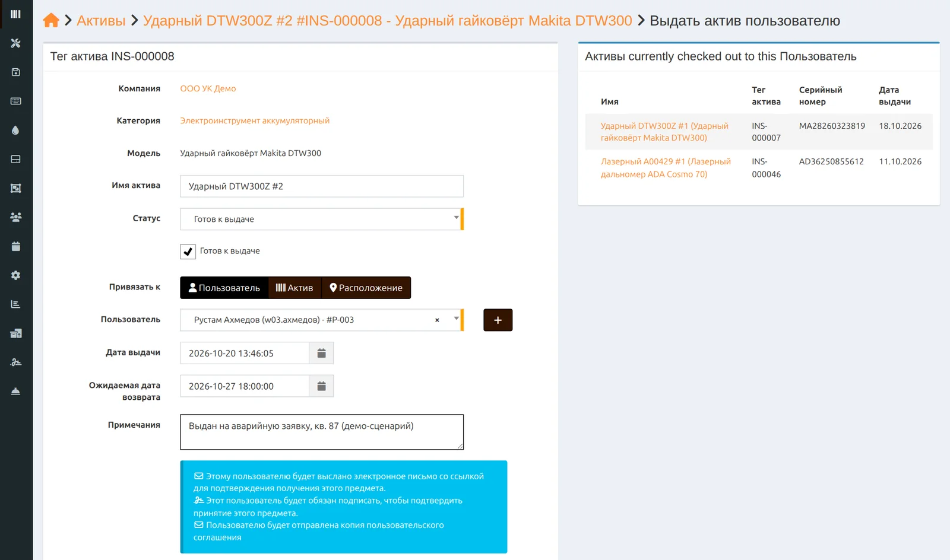Select the Актив checkout target tab

(294, 288)
